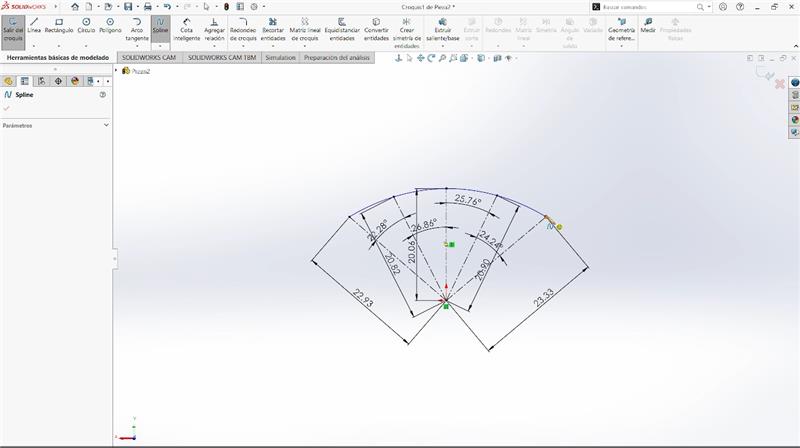Click in the Buscar comandos search field
The height and width of the screenshot is (448, 800).
click(648, 7)
